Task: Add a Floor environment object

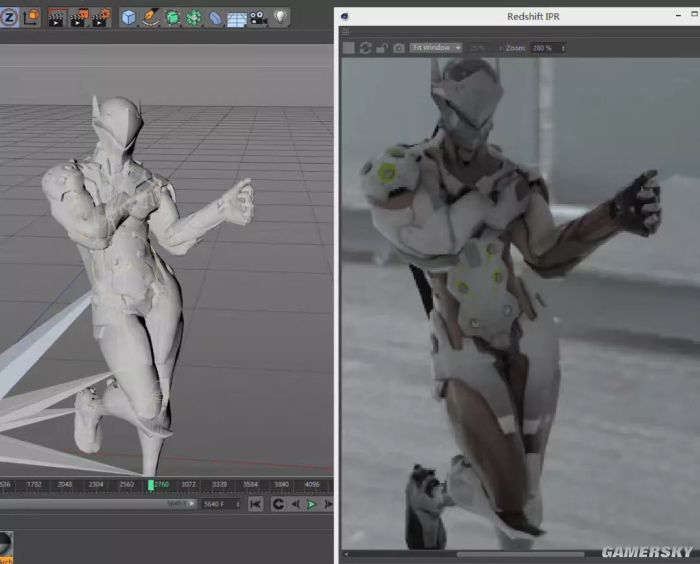Action: (x=237, y=18)
